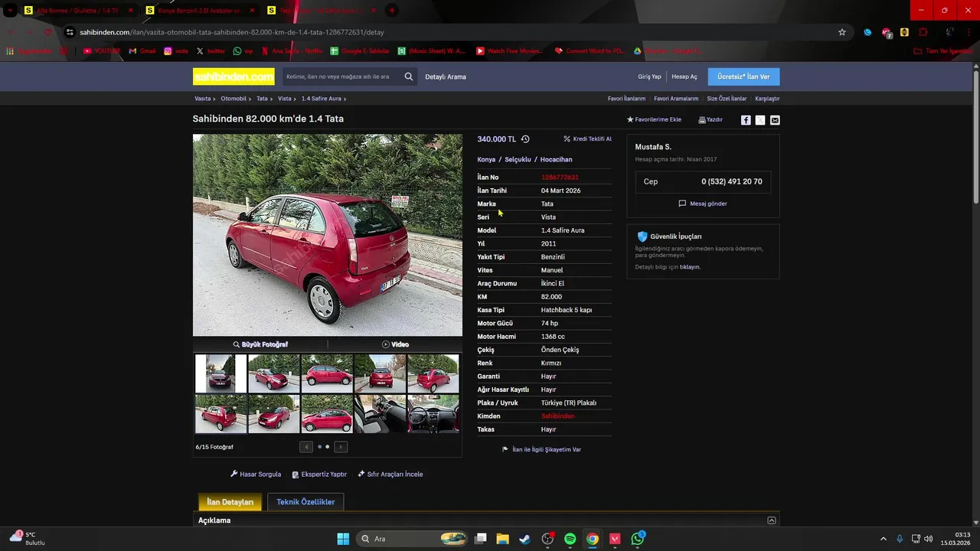The height and width of the screenshot is (551, 980).
Task: Share the listing on X (Twitter)
Action: [760, 120]
